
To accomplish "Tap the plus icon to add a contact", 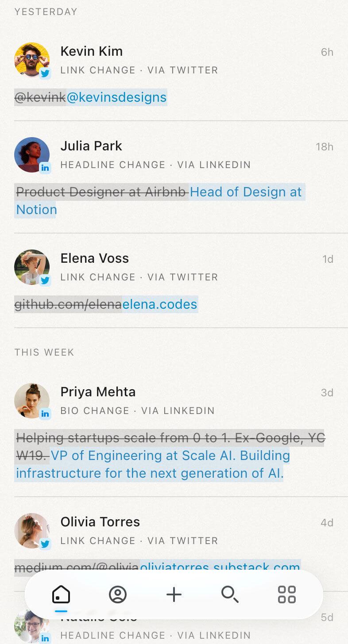I will 174,595.
